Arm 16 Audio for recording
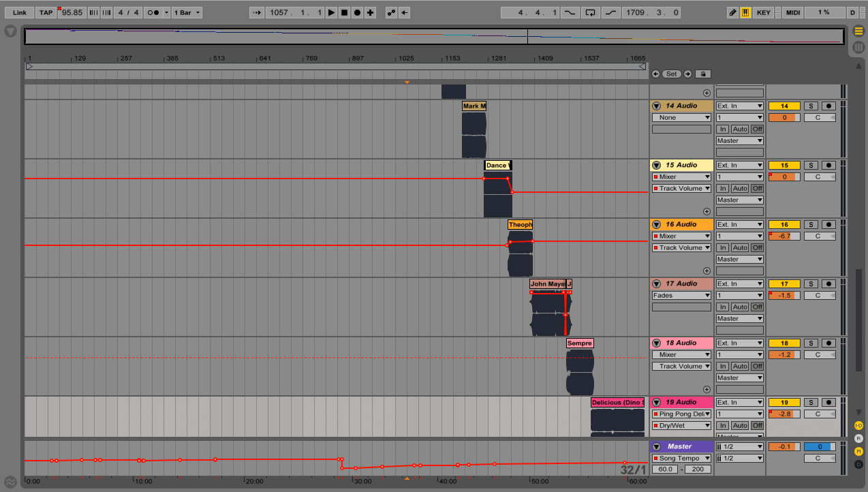This screenshot has width=868, height=492. pos(828,224)
